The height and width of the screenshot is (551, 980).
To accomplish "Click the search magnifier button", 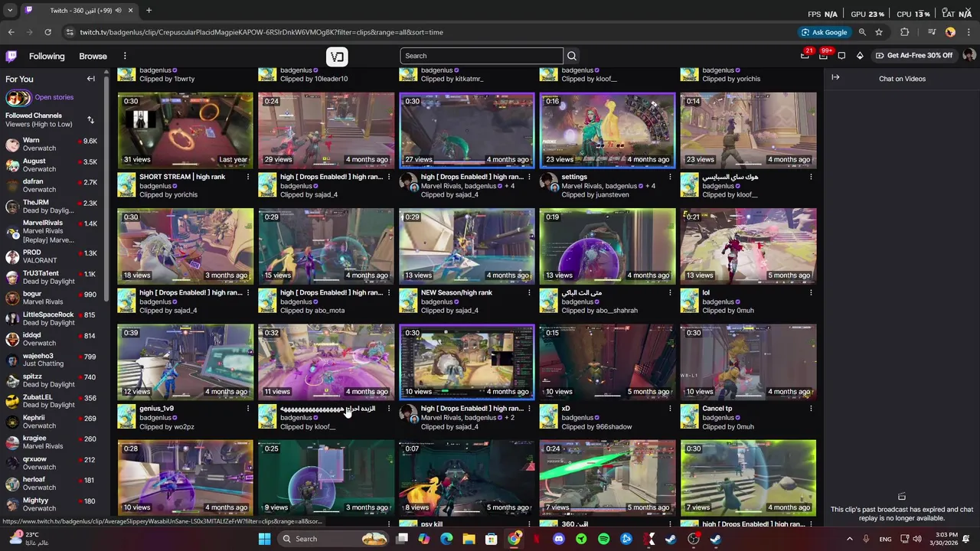I will (x=572, y=56).
